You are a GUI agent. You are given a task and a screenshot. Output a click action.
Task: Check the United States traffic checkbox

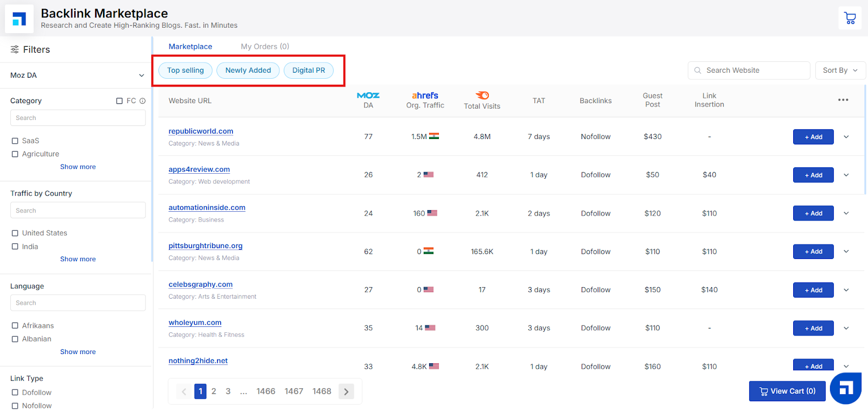(15, 233)
